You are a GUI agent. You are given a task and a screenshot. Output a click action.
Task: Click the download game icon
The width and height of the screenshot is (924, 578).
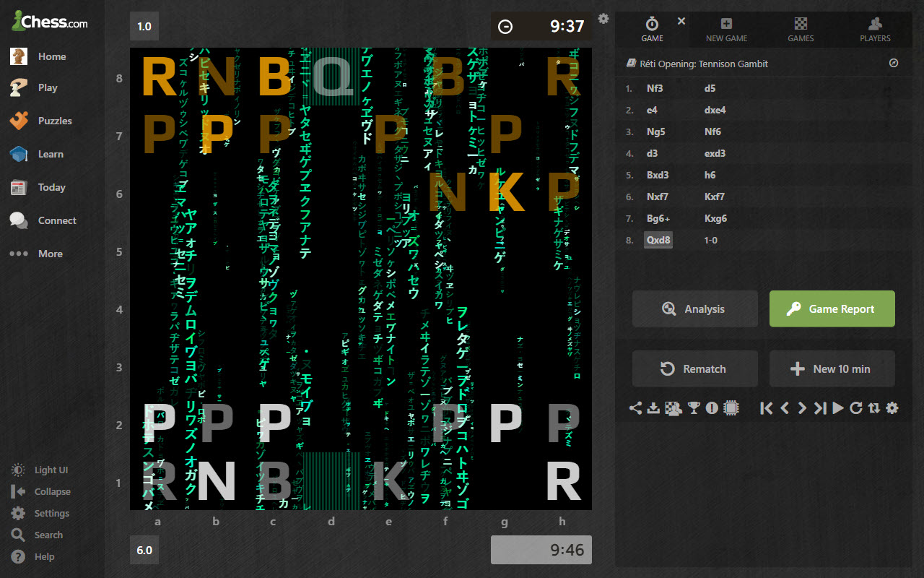pos(653,408)
